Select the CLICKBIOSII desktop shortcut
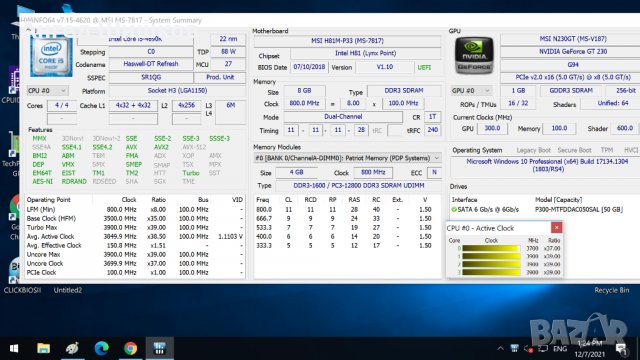 [x=22, y=290]
